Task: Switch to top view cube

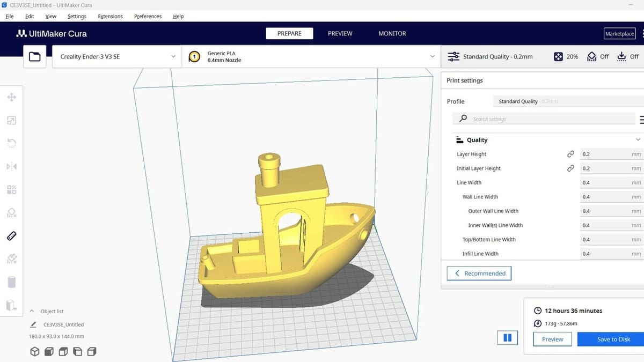Action: pos(63,352)
